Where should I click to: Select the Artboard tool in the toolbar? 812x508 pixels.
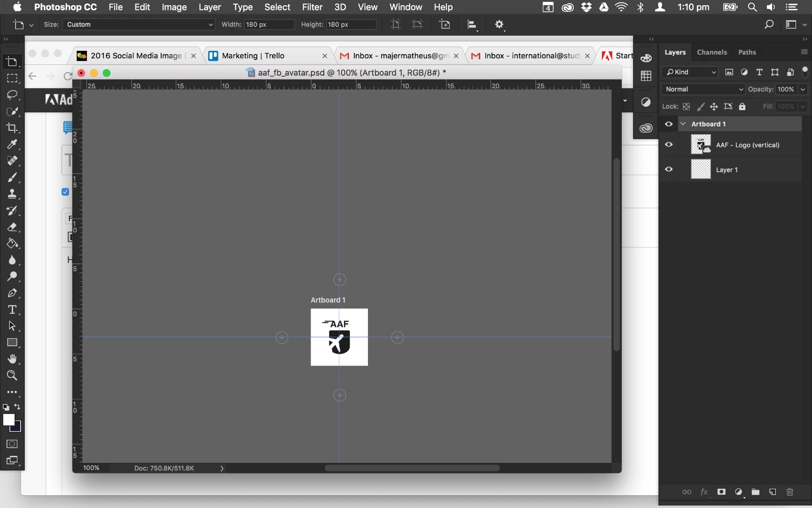click(x=12, y=62)
